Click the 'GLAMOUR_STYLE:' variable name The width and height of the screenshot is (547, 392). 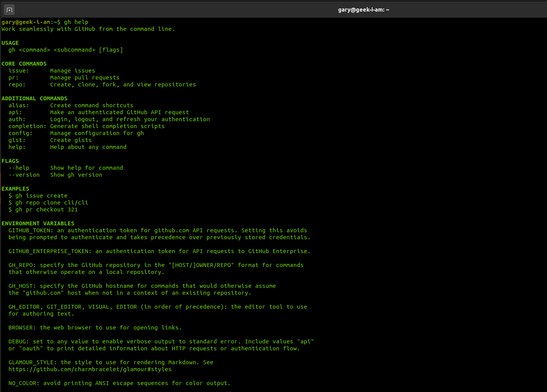point(33,362)
